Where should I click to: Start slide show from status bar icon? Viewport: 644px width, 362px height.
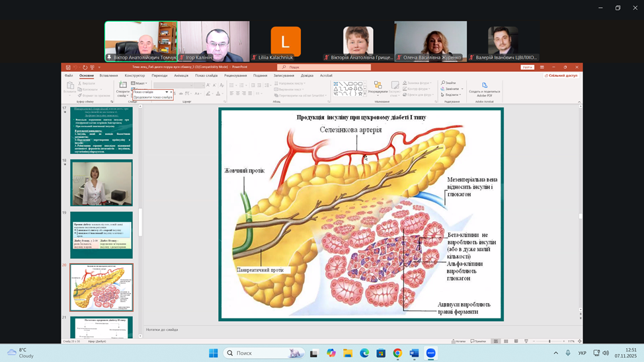[527, 342]
